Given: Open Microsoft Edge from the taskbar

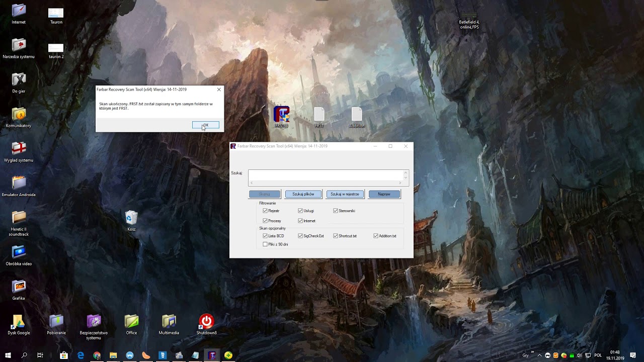Looking at the screenshot, I should point(80,355).
